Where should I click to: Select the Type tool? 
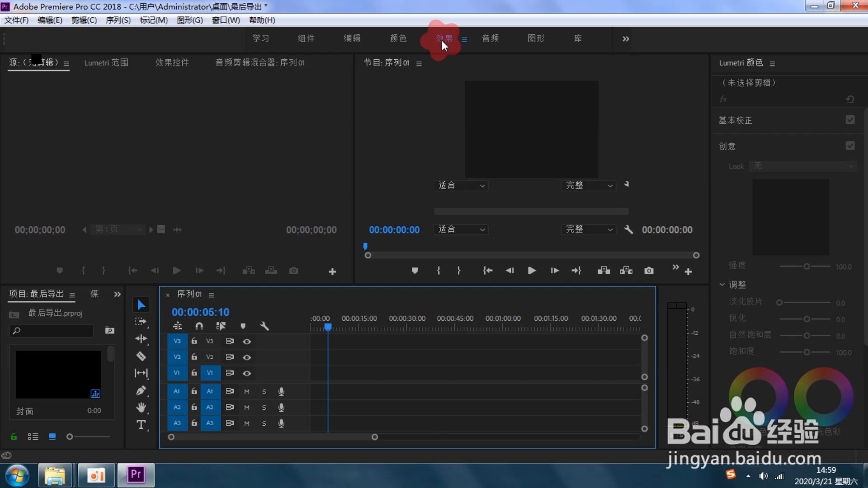(141, 425)
